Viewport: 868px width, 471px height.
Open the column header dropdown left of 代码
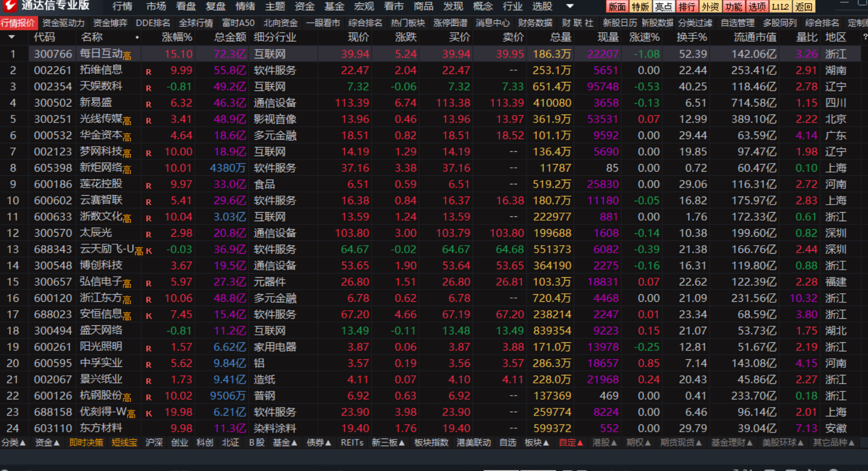point(11,37)
